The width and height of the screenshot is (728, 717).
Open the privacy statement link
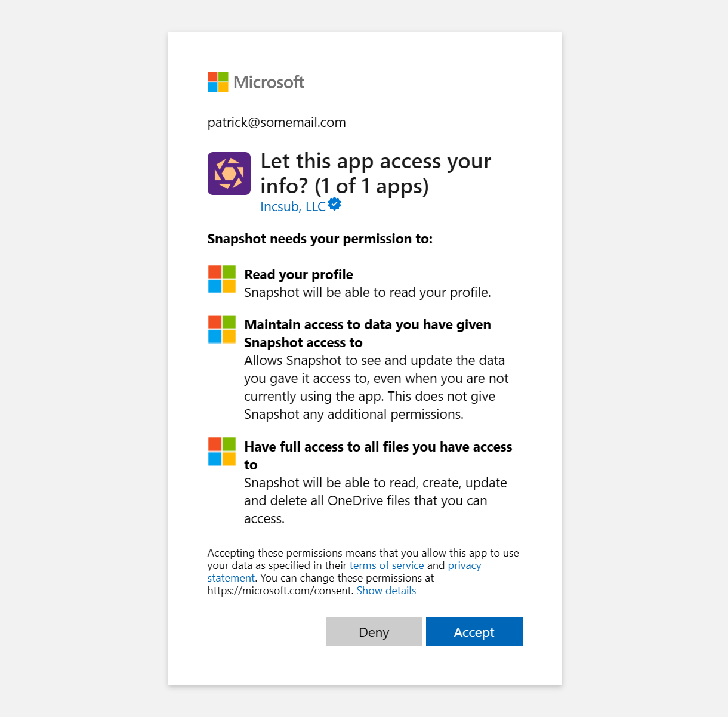[344, 571]
